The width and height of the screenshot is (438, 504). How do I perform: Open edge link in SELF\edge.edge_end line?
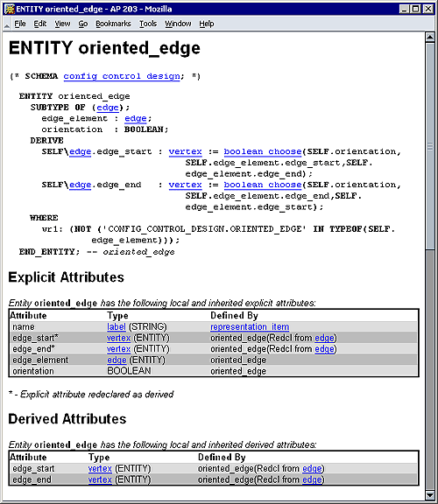click(80, 185)
